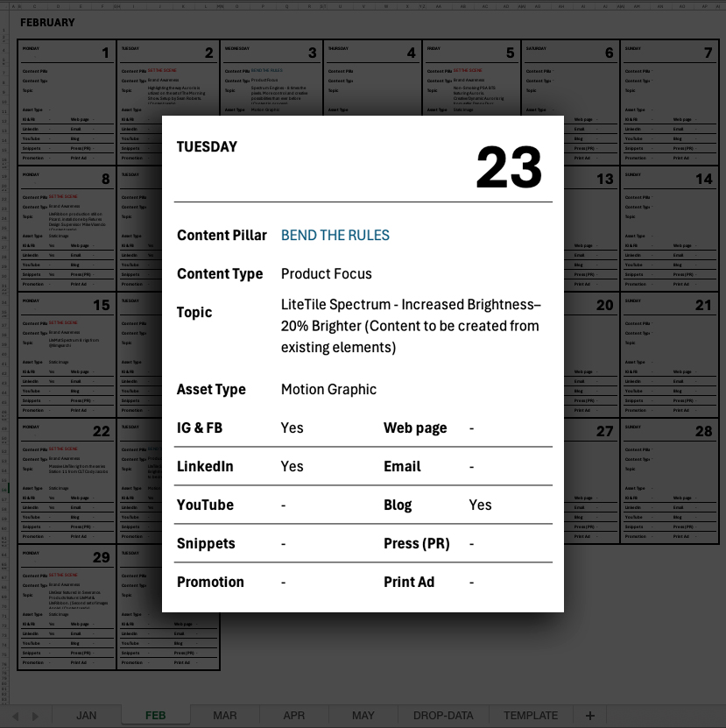This screenshot has height=728, width=726.
Task: Select the Blog 'Yes' value in Tuesday 23 card
Action: (480, 505)
